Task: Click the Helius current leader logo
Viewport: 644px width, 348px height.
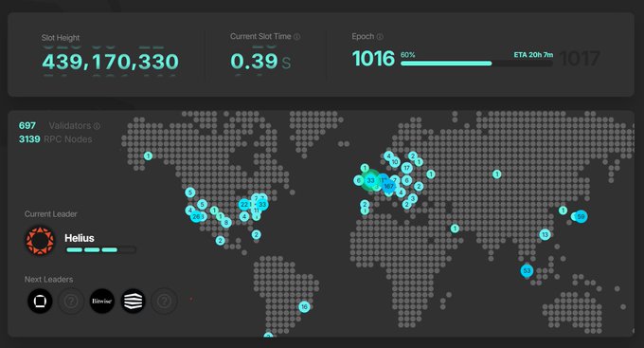Action: pos(40,241)
